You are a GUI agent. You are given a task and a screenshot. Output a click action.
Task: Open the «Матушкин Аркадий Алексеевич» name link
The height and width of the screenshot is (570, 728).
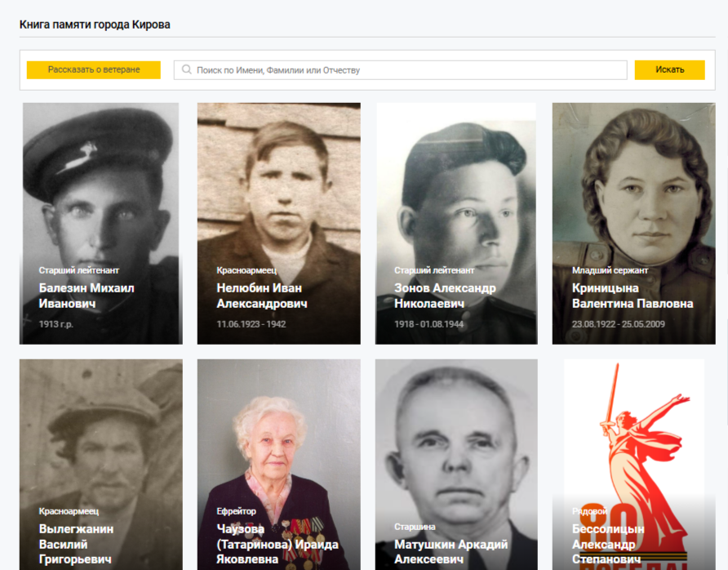[x=451, y=551]
